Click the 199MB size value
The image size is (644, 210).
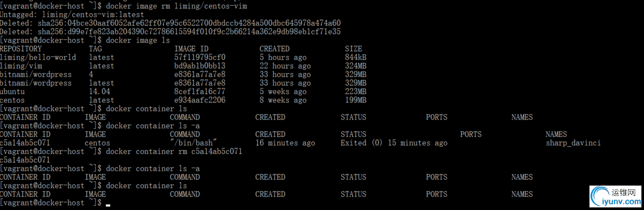click(x=356, y=100)
